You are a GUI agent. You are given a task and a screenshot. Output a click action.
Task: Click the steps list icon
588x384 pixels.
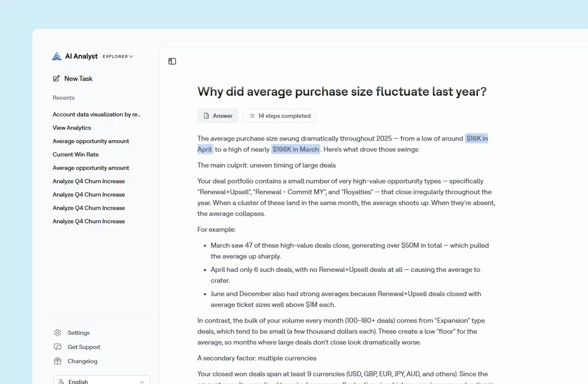point(252,116)
